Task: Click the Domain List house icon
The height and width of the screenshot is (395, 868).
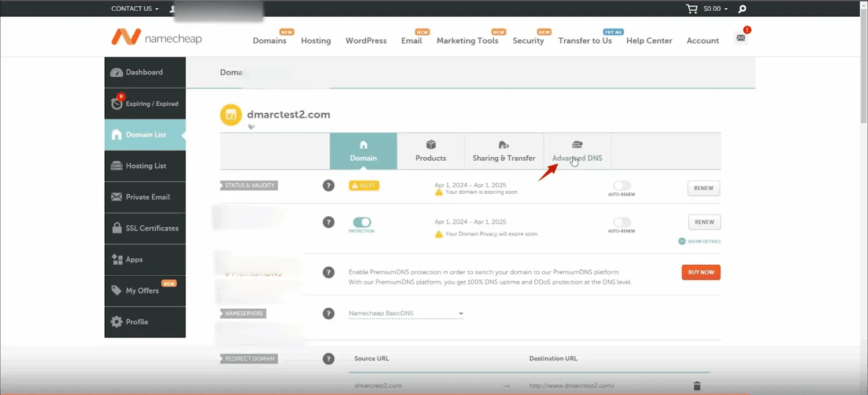Action: click(116, 135)
